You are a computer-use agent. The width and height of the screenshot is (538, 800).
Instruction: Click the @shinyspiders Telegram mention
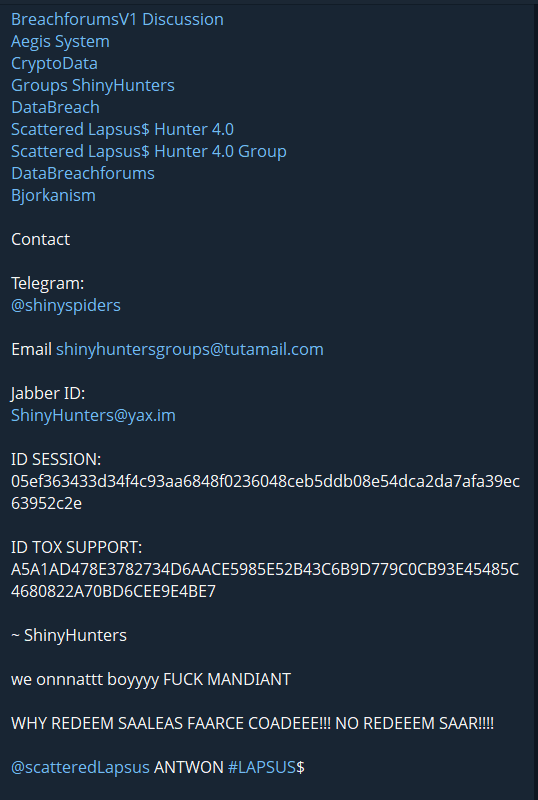coord(66,305)
